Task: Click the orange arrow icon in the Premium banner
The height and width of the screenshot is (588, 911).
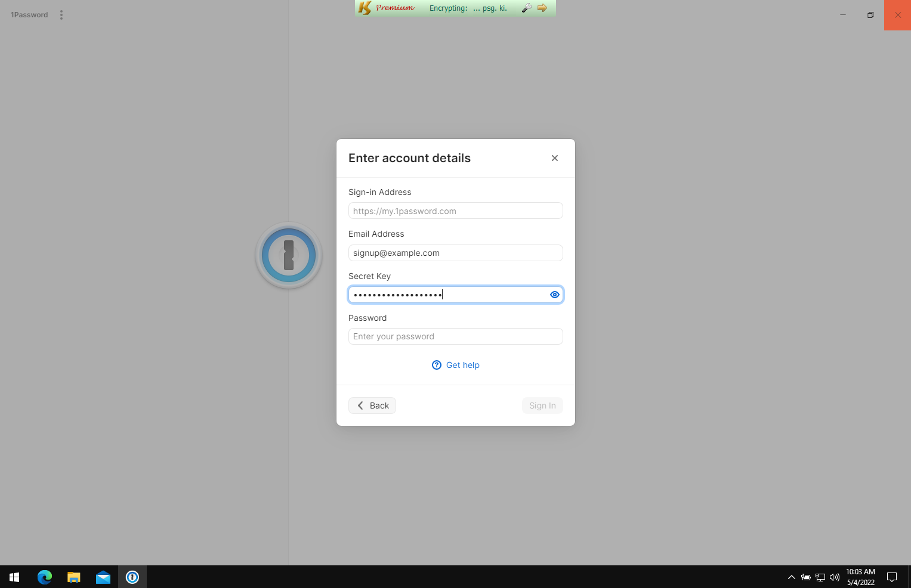Action: click(x=542, y=8)
